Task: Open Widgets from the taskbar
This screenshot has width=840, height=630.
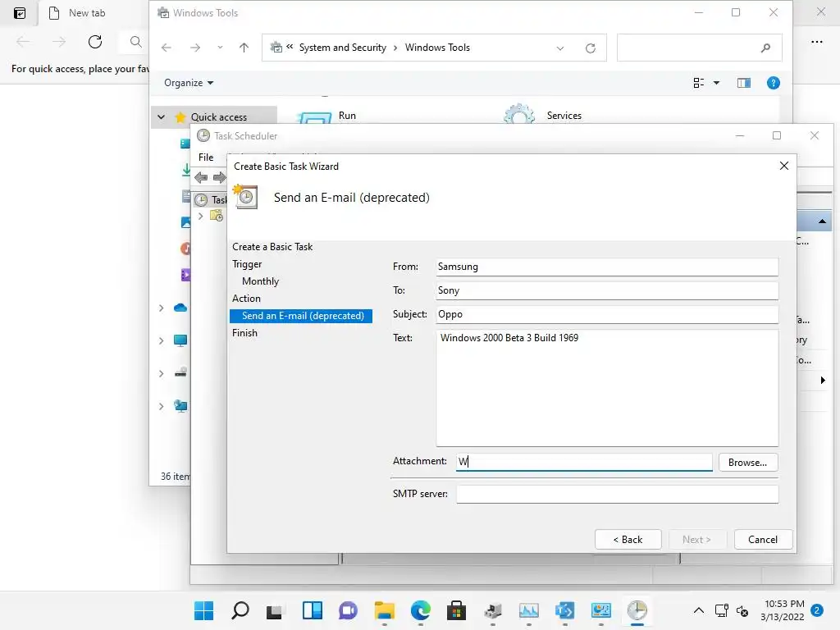Action: [313, 610]
